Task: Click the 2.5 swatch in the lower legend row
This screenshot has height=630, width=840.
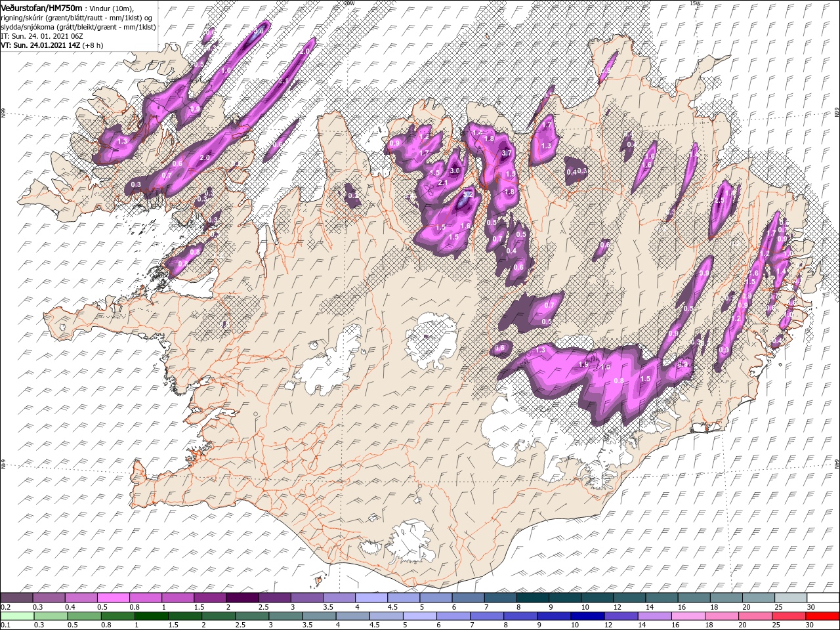Action: coord(252,616)
